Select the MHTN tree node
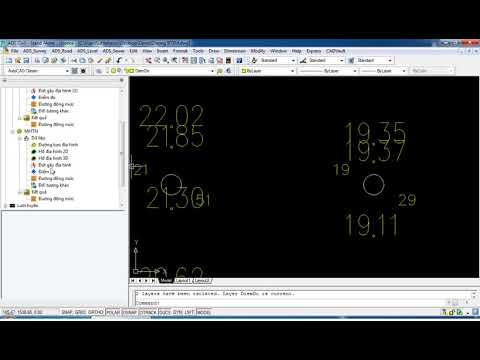 coord(31,131)
